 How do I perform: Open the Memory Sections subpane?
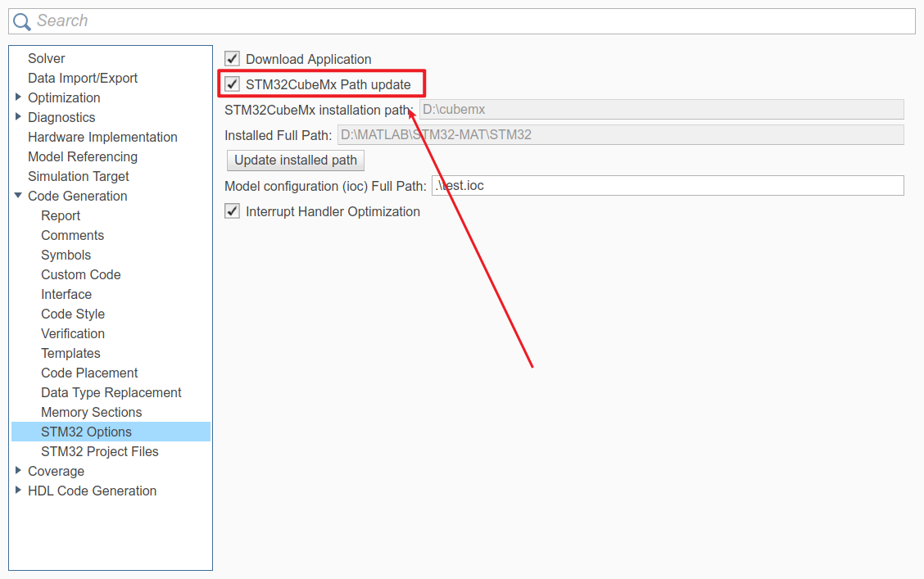point(92,412)
